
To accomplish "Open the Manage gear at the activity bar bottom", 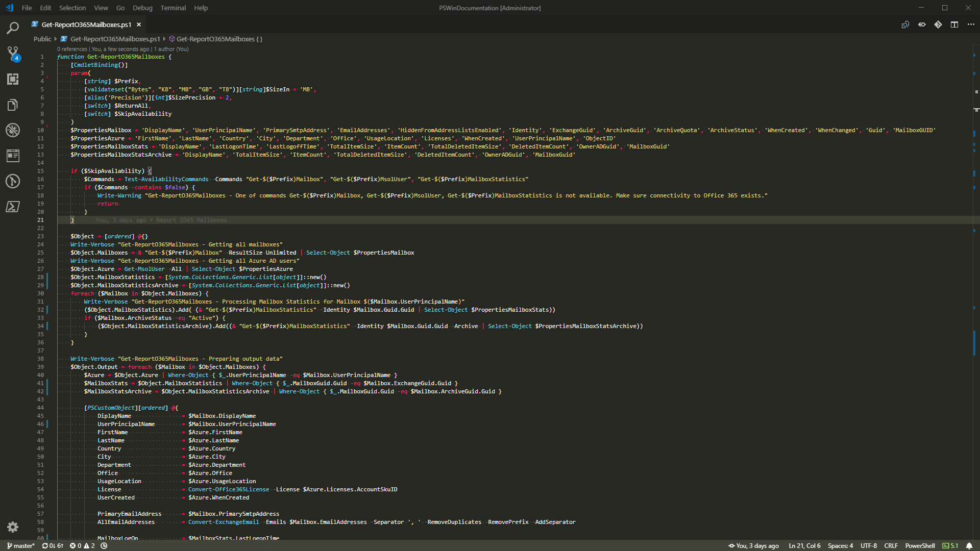I will click(12, 527).
